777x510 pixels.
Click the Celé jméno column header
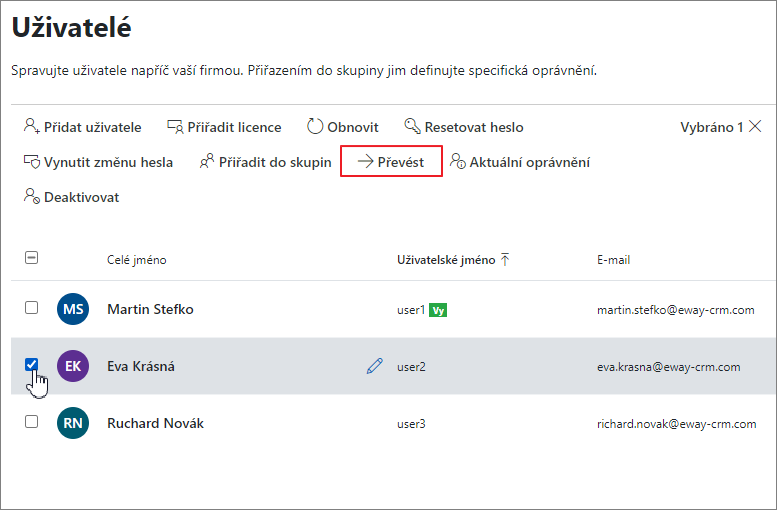tap(137, 260)
